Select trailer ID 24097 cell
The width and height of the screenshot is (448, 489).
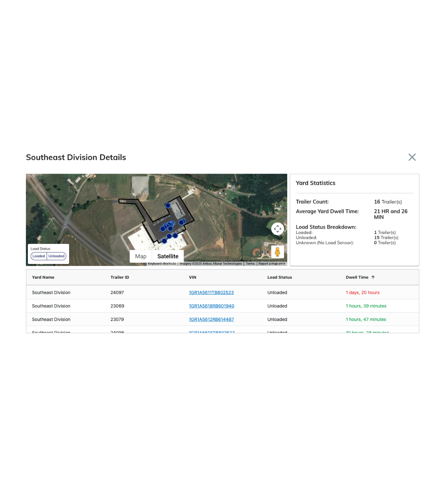117,293
